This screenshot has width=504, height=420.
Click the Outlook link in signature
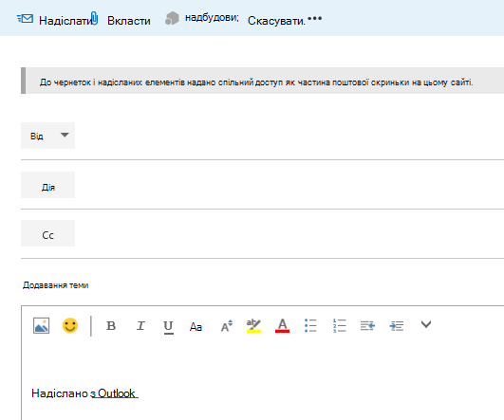coord(117,393)
